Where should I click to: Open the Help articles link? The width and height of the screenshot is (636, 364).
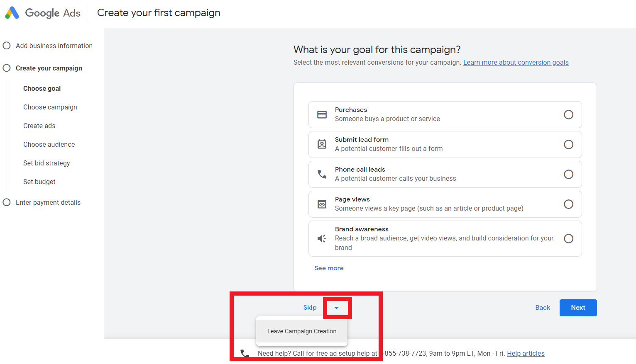(x=526, y=353)
